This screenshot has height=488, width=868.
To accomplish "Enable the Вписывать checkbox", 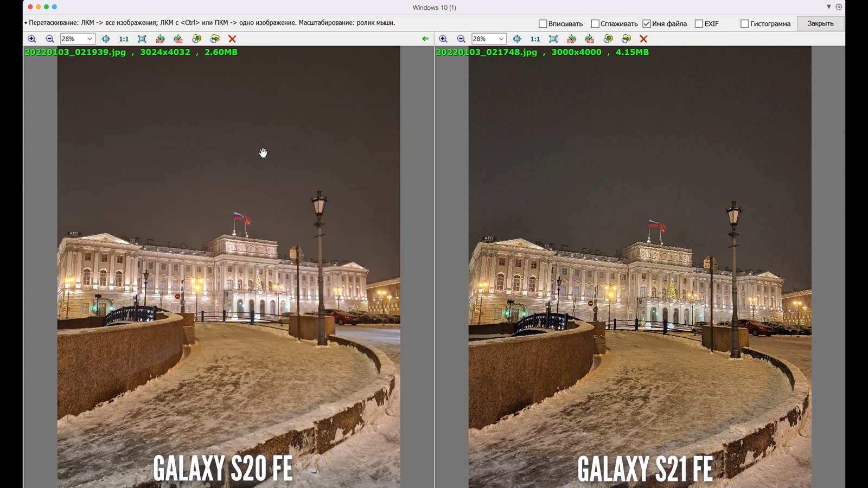I will pos(542,24).
